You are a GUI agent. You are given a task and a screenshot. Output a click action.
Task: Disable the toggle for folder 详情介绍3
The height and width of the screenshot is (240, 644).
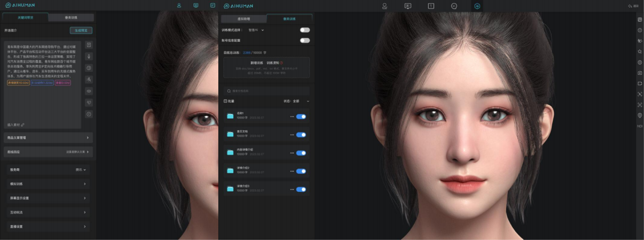(301, 189)
